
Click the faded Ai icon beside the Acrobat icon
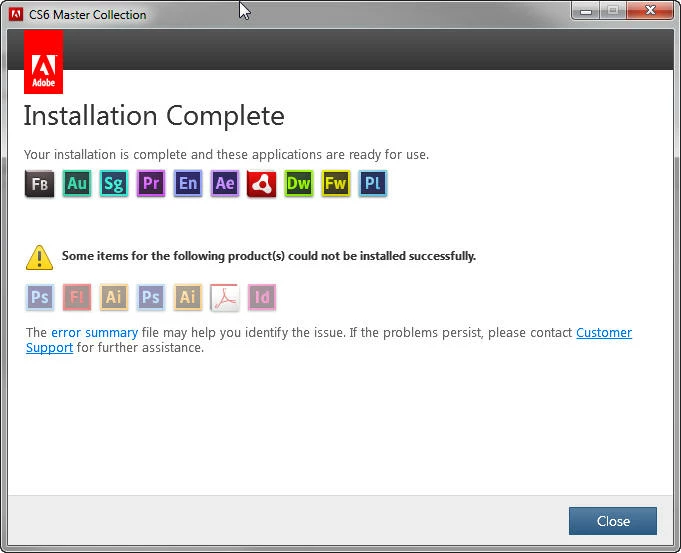click(188, 298)
